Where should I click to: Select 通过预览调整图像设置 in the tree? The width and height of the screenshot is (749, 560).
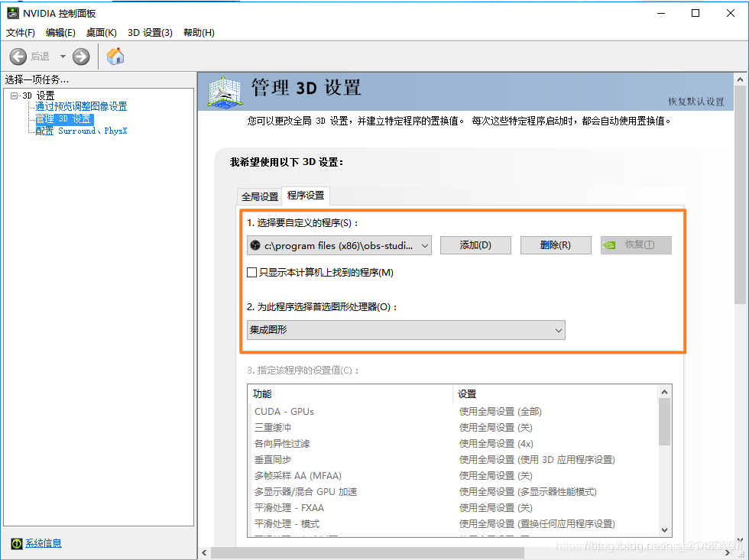pyautogui.click(x=81, y=106)
